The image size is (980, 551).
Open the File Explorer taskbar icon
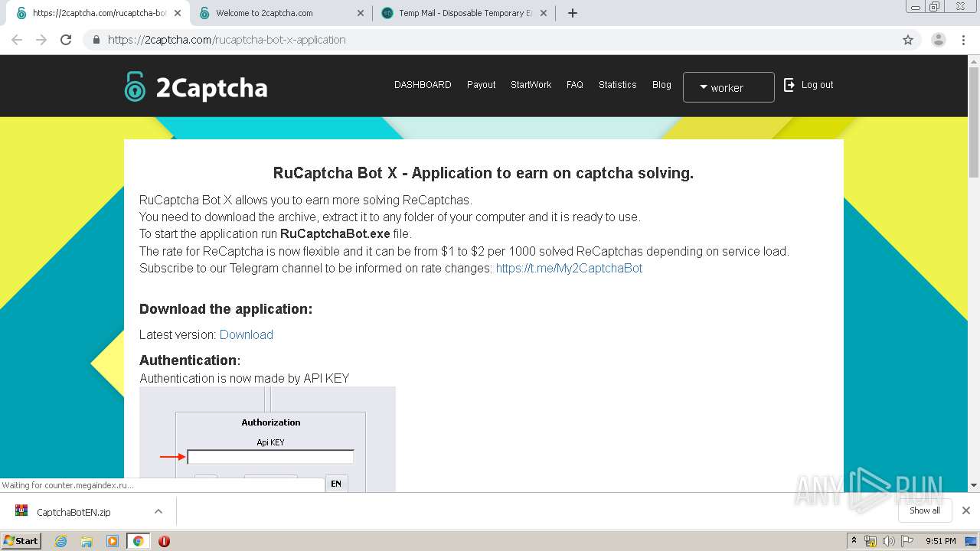87,541
